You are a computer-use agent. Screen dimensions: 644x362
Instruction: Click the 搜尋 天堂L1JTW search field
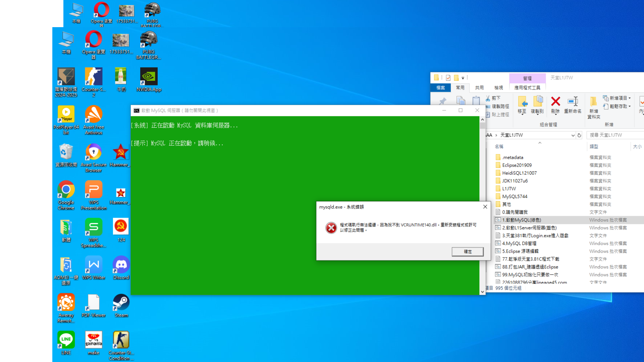click(615, 135)
